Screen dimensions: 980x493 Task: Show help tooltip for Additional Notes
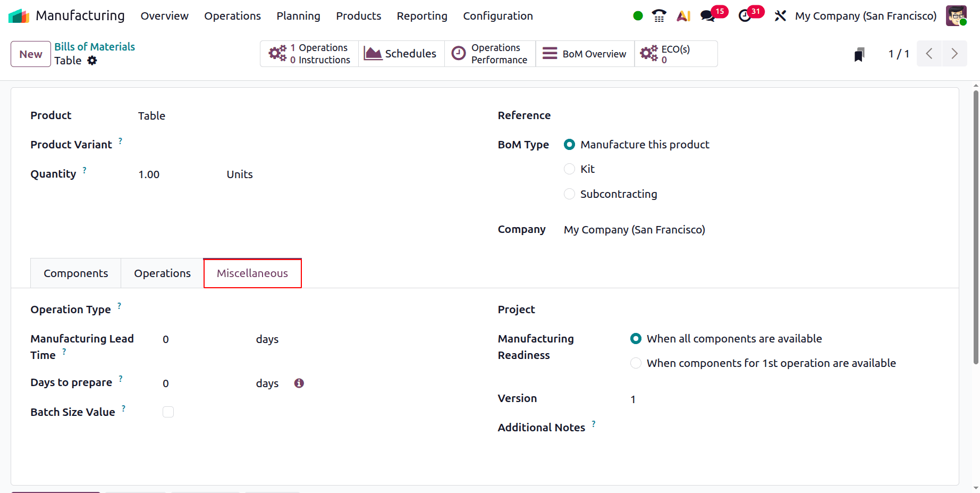594,424
